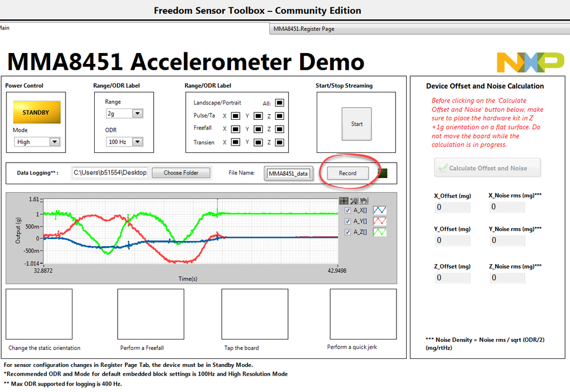
Task: Toggle Transient Z indicator
Action: pyautogui.click(x=280, y=142)
